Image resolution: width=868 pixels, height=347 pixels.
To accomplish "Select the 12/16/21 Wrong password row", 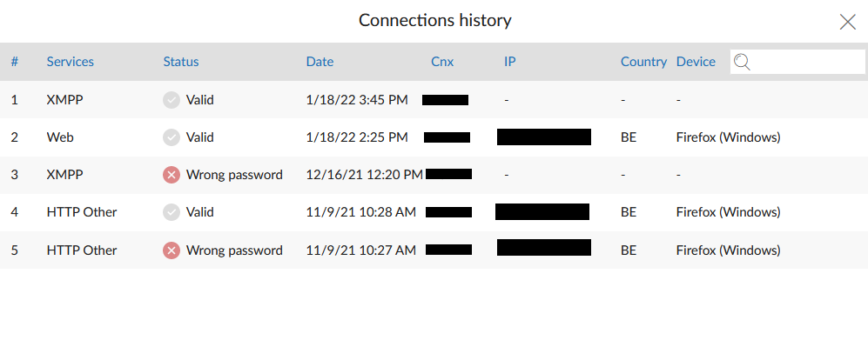I will pos(434,175).
